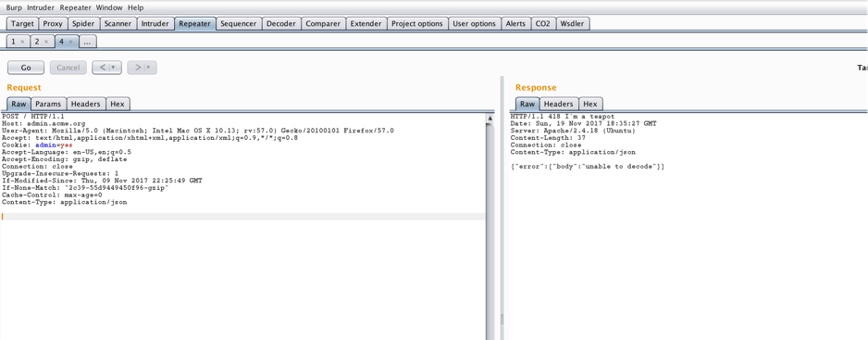Switch to the Request Headers tab
The width and height of the screenshot is (868, 340).
coord(86,104)
